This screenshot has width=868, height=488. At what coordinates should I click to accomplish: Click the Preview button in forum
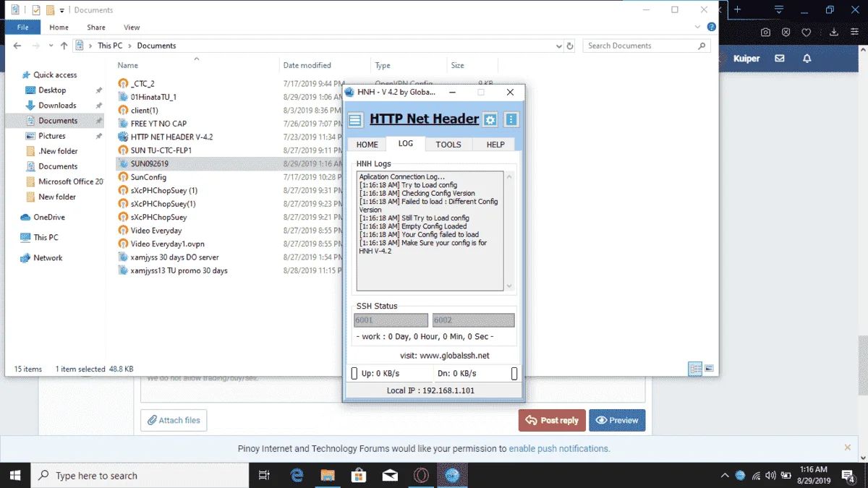coord(617,420)
